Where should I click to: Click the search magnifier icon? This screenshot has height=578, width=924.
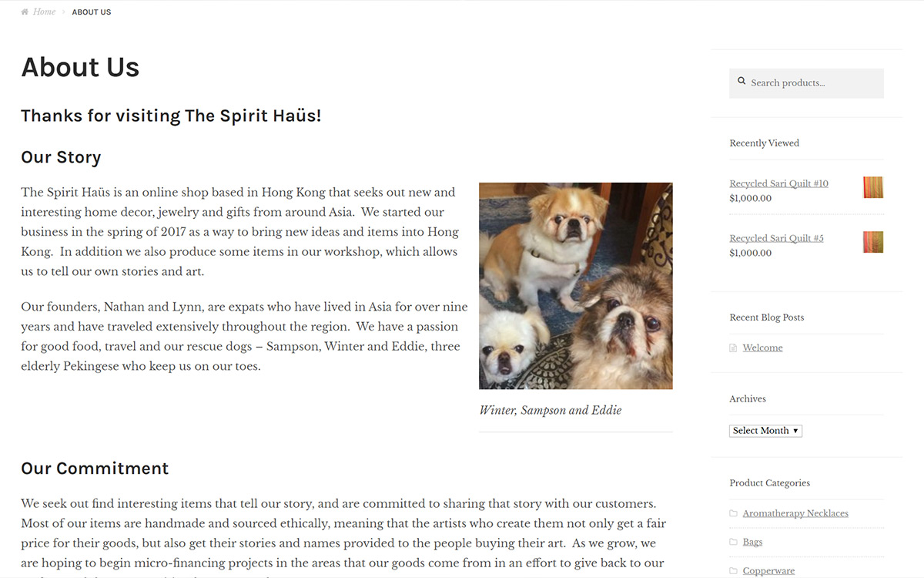click(742, 81)
